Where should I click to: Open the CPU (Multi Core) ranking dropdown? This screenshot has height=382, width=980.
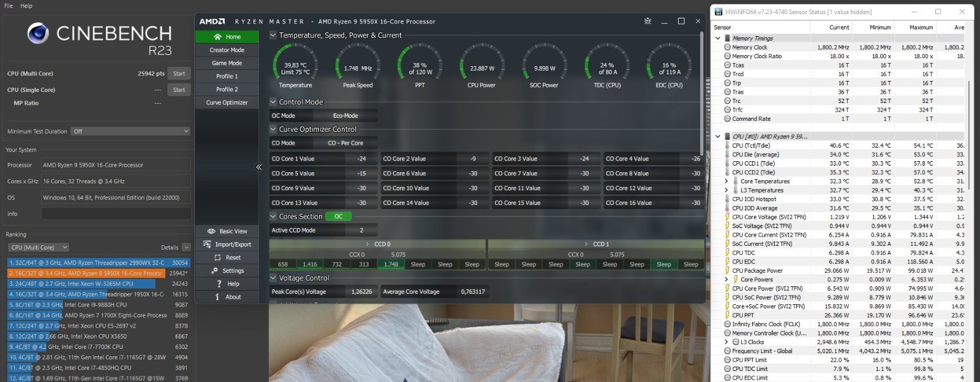point(39,248)
